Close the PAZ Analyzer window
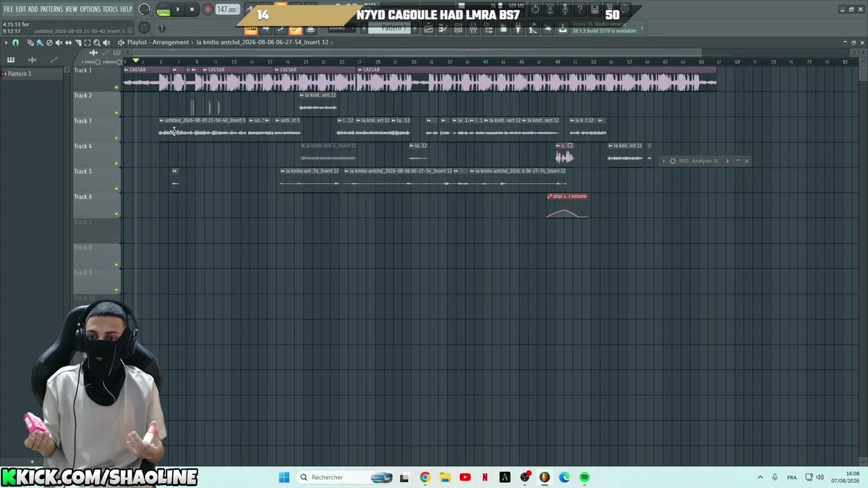 point(746,161)
